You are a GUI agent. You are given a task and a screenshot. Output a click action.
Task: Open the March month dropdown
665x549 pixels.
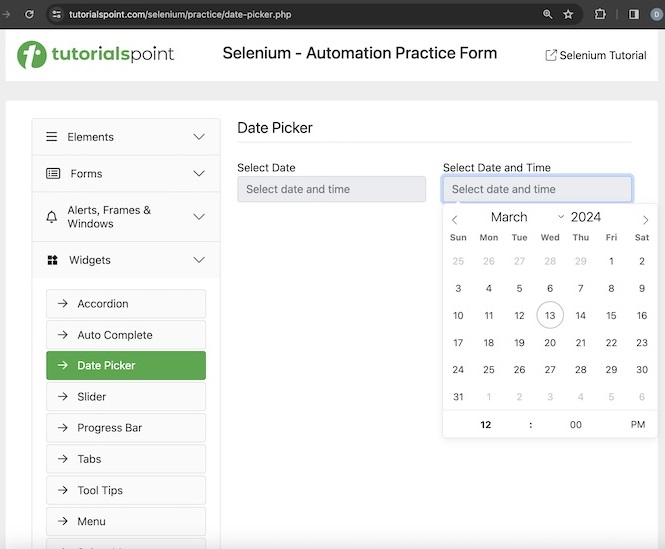click(527, 217)
